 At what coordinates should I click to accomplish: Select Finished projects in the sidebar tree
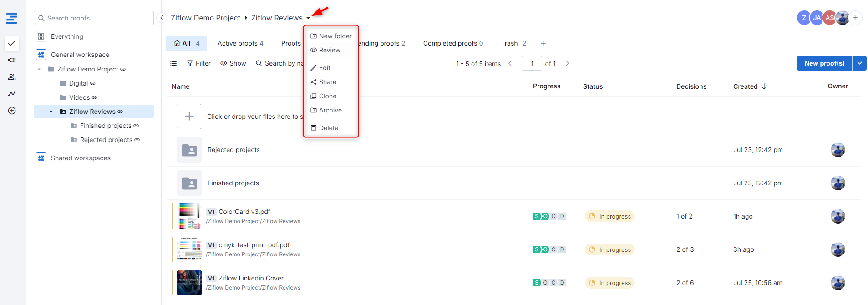[x=105, y=126]
